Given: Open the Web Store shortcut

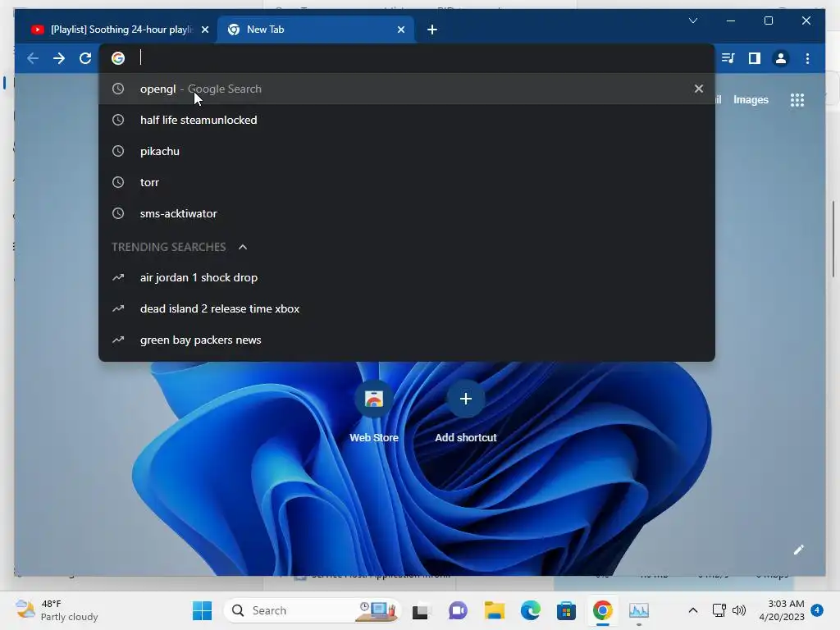Looking at the screenshot, I should pos(374,412).
